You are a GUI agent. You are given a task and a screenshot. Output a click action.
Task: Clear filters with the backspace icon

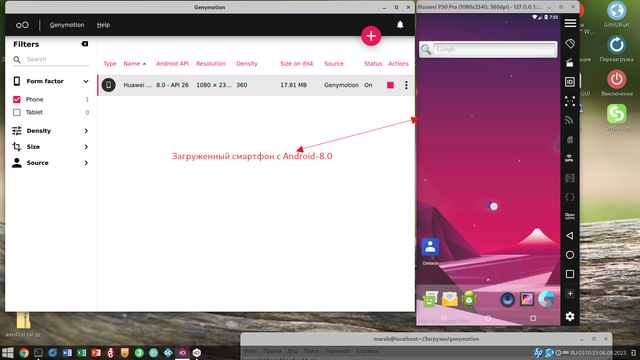click(84, 44)
